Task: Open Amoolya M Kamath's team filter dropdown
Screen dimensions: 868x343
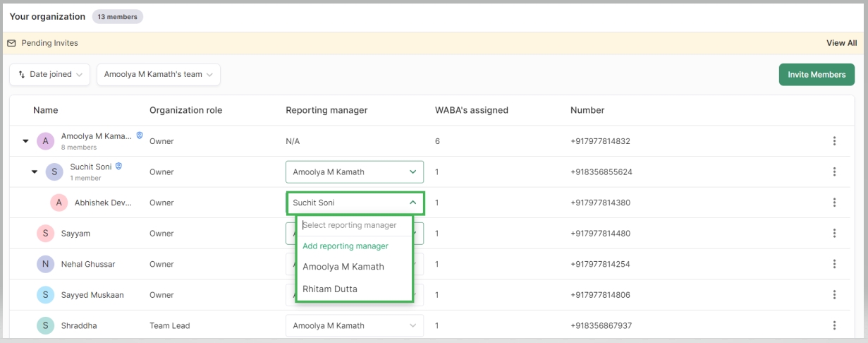Action: coord(158,75)
